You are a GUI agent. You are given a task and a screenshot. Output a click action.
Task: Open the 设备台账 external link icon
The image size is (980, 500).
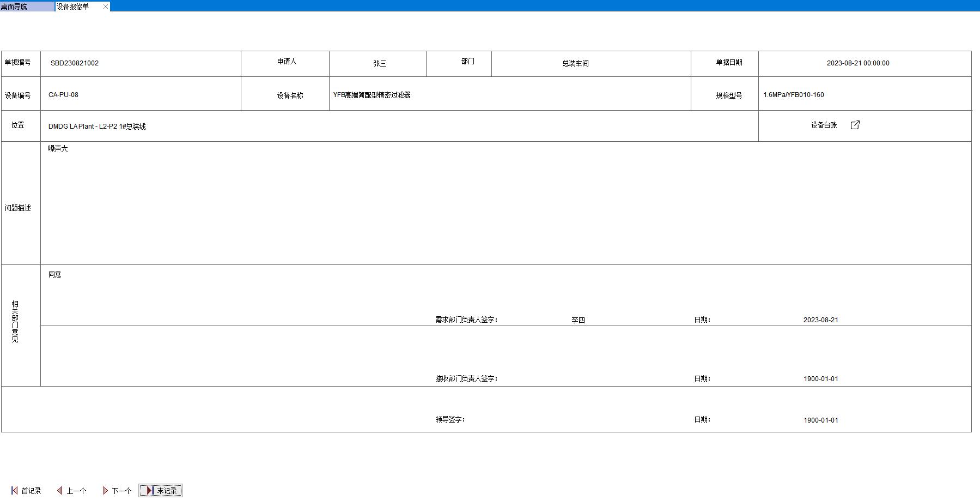coord(855,125)
